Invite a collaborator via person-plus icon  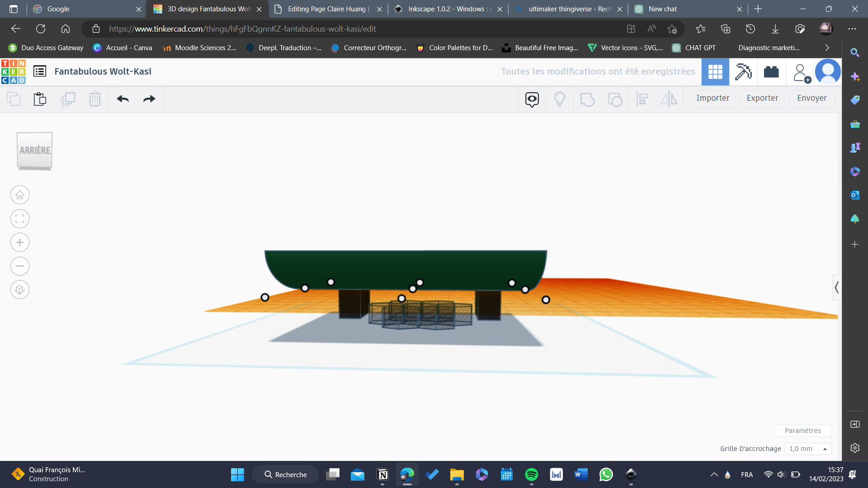pyautogui.click(x=802, y=73)
